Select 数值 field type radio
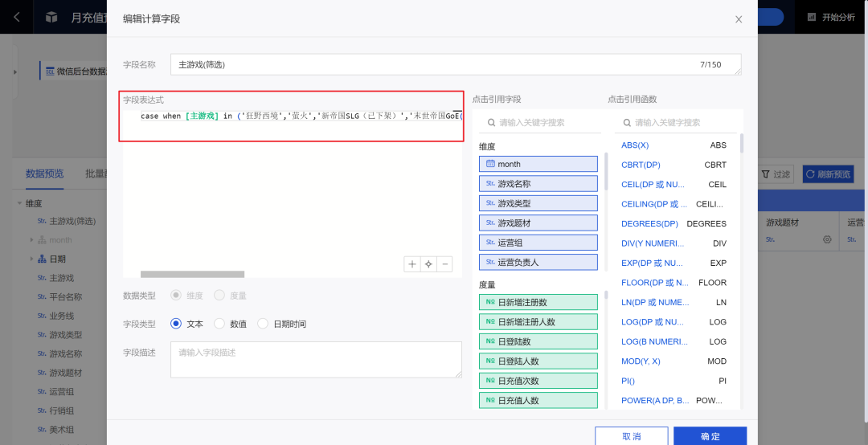This screenshot has height=445, width=868. click(219, 324)
